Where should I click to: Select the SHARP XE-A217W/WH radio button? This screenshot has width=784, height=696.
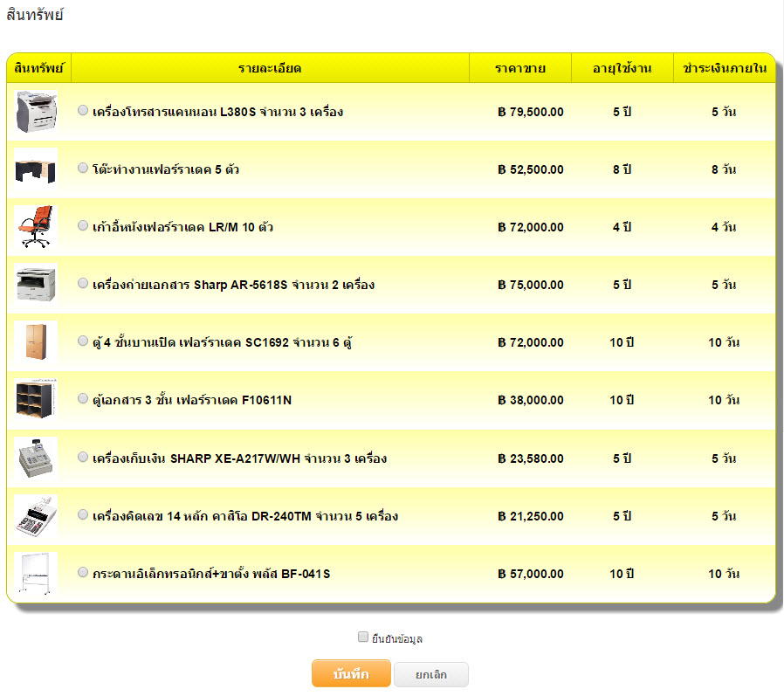tap(83, 457)
